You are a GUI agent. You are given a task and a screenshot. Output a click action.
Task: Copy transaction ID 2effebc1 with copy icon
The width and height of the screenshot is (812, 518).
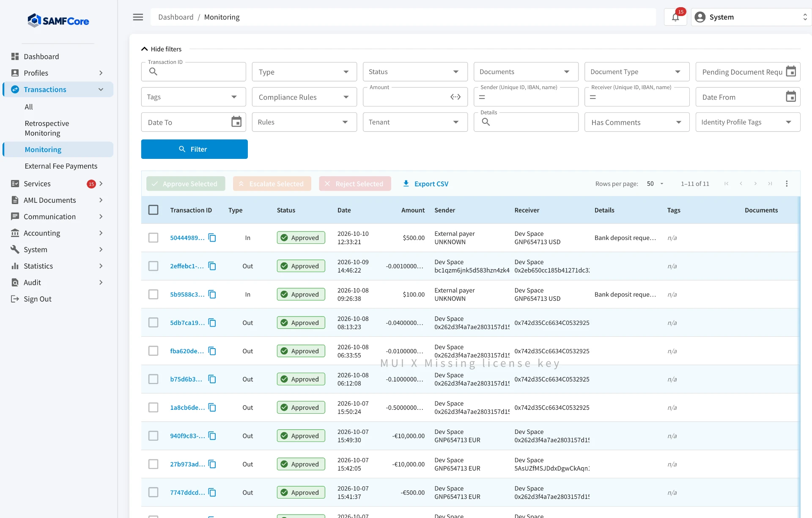pyautogui.click(x=212, y=266)
